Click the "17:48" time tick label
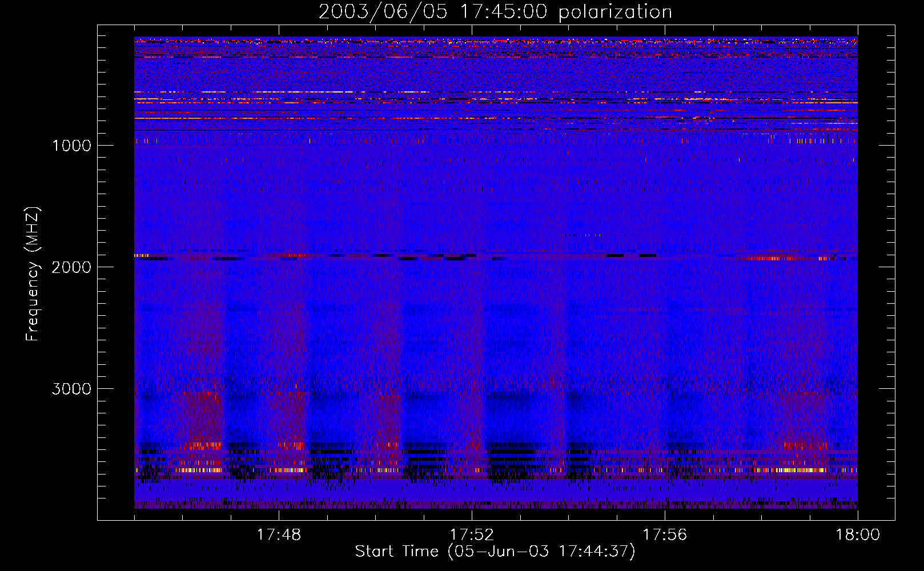Viewport: 924px width, 571px height. coord(279,535)
